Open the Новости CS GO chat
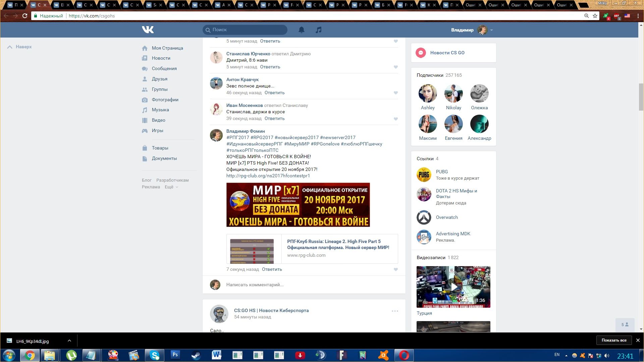Viewport: 644px width, 362px height. point(453,53)
